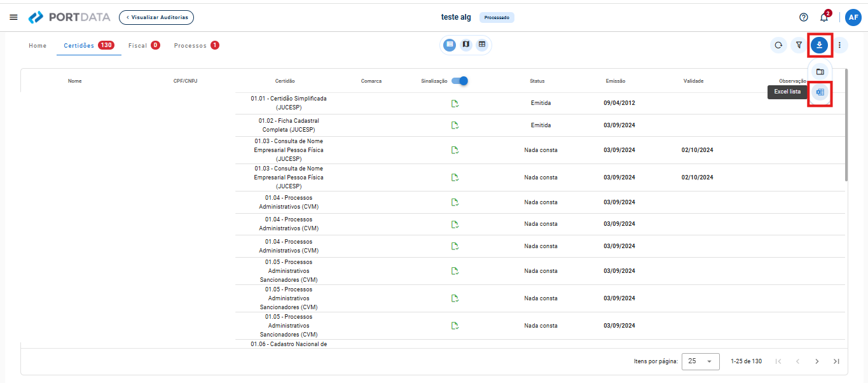Click the table's vertical scrollbar

tap(846, 125)
